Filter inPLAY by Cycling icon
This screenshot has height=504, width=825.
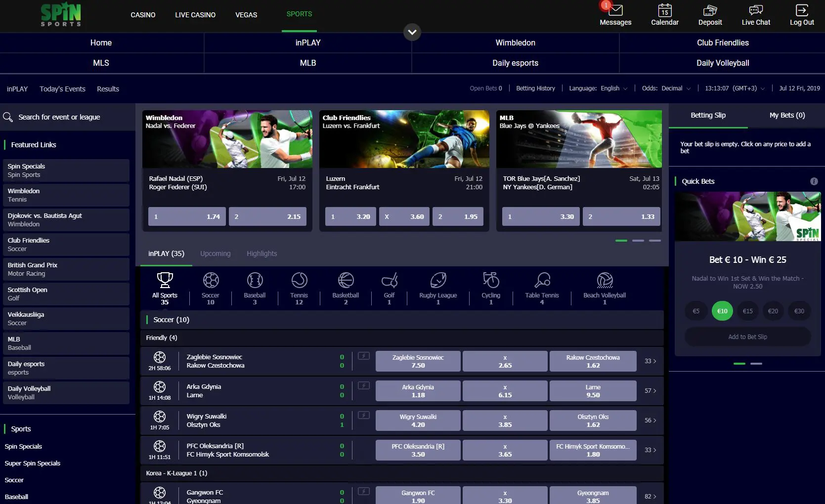pyautogui.click(x=491, y=280)
